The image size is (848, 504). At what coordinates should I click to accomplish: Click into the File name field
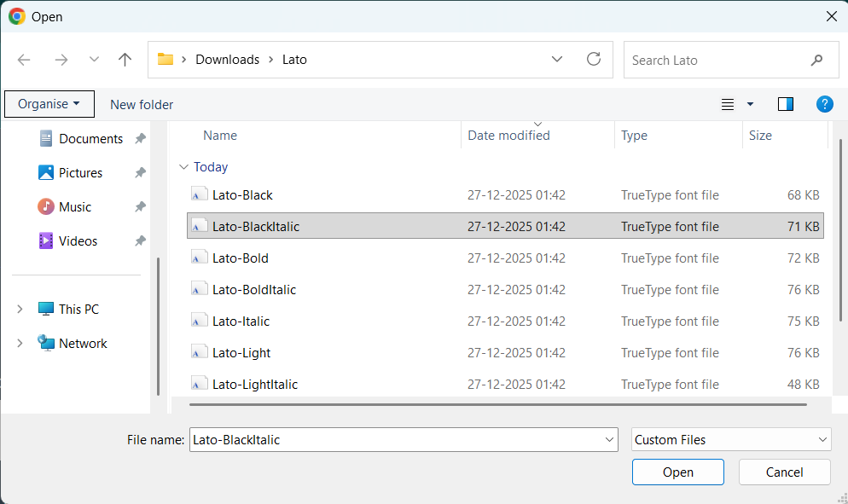(x=396, y=440)
